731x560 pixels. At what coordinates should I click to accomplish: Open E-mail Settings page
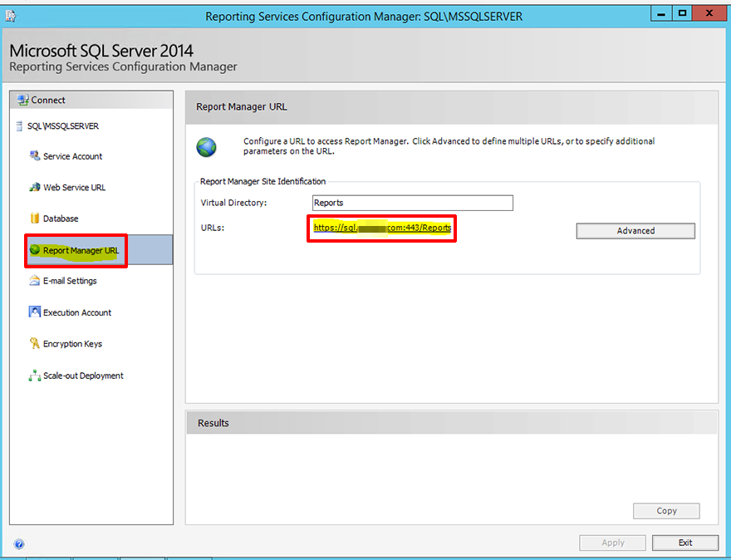[x=70, y=281]
